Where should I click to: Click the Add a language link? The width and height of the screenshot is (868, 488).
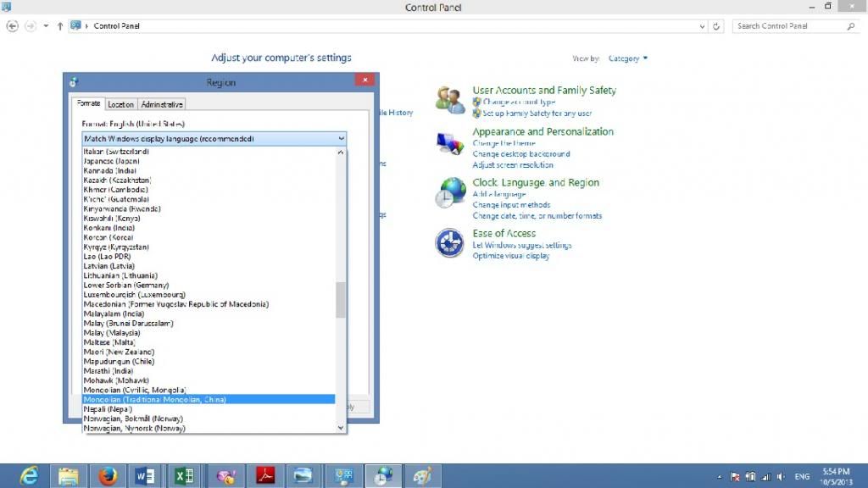[499, 194]
